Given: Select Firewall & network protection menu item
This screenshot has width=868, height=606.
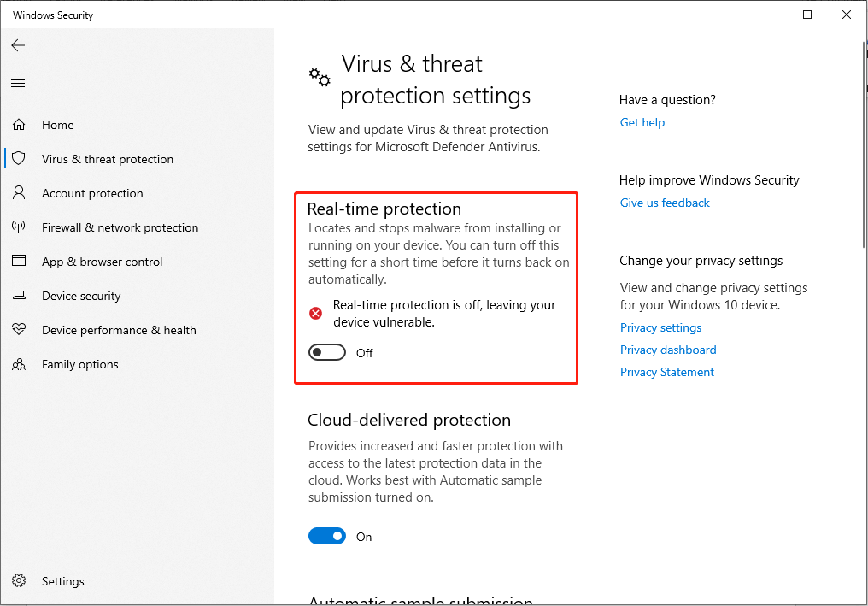Looking at the screenshot, I should pyautogui.click(x=120, y=227).
